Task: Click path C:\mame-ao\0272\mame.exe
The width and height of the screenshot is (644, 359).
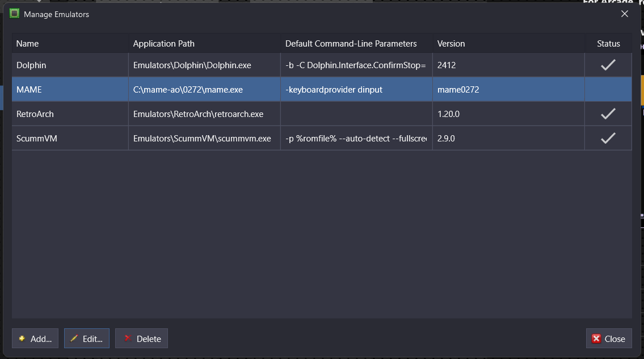Action: [188, 90]
